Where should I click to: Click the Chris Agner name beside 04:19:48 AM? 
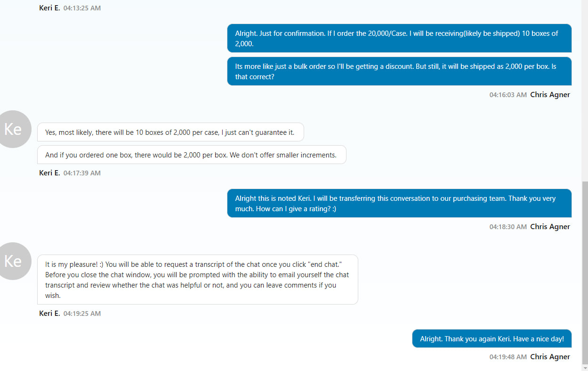tap(550, 357)
